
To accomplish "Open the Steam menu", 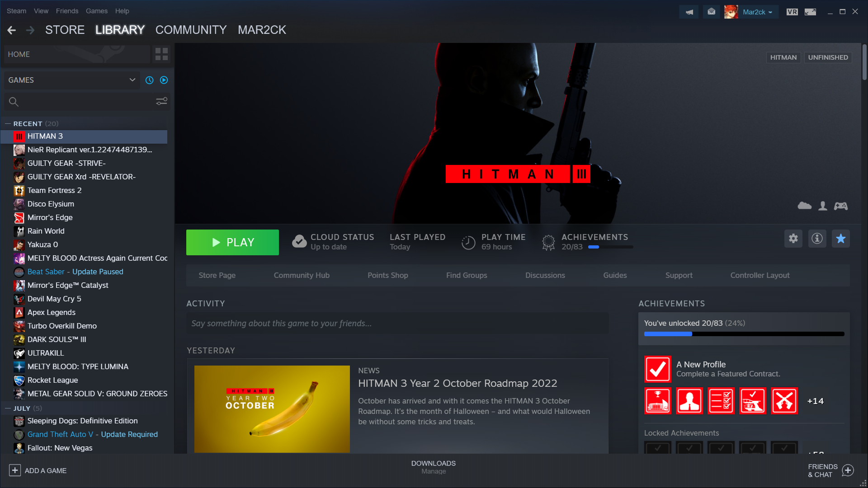I will 16,11.
